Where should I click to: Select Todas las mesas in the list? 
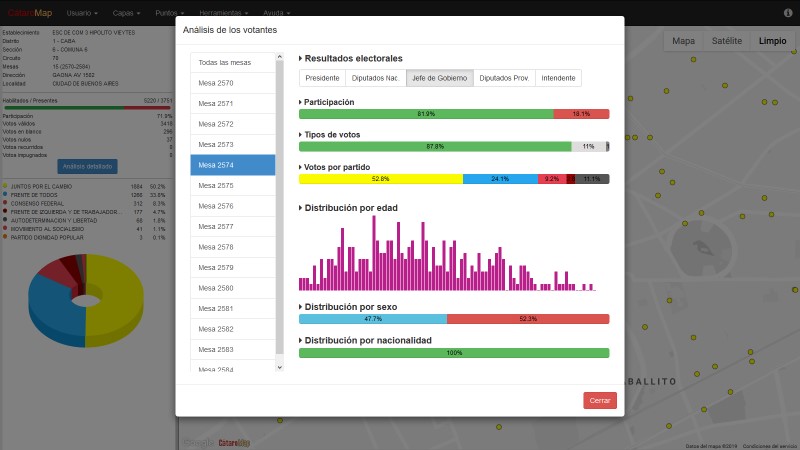[233, 62]
